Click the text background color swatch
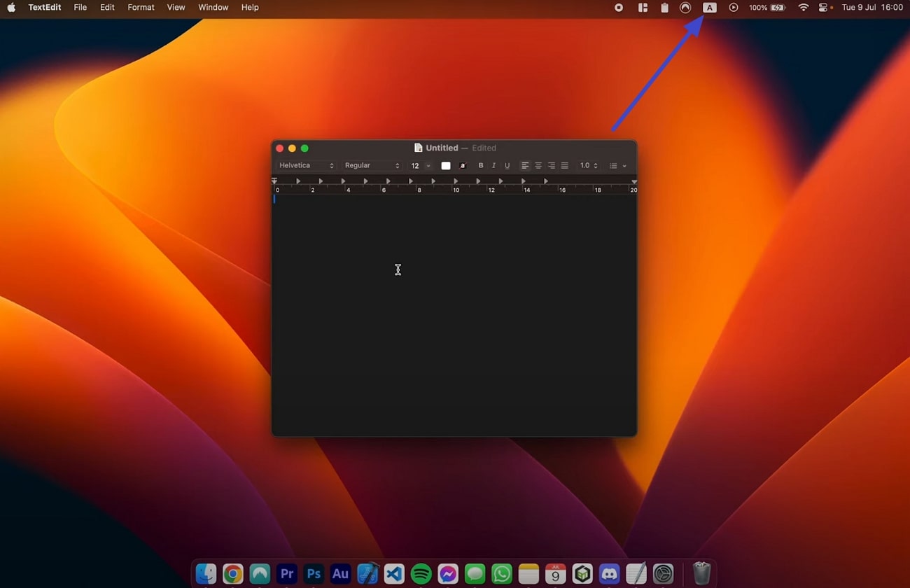This screenshot has width=910, height=588. [x=463, y=166]
